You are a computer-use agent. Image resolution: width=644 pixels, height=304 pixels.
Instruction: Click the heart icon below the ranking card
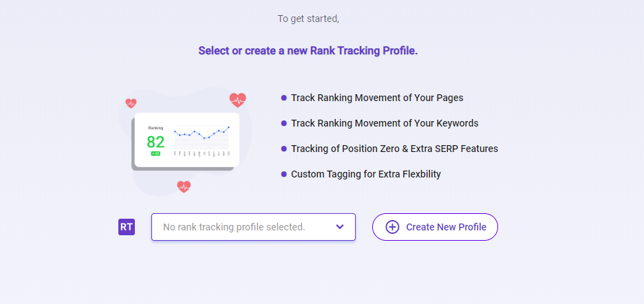coord(184,187)
